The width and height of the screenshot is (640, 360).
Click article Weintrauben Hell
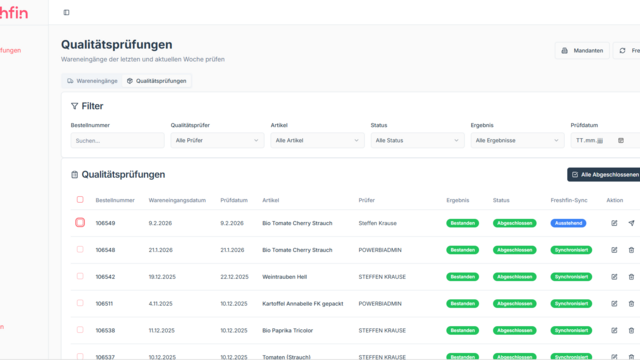point(284,277)
